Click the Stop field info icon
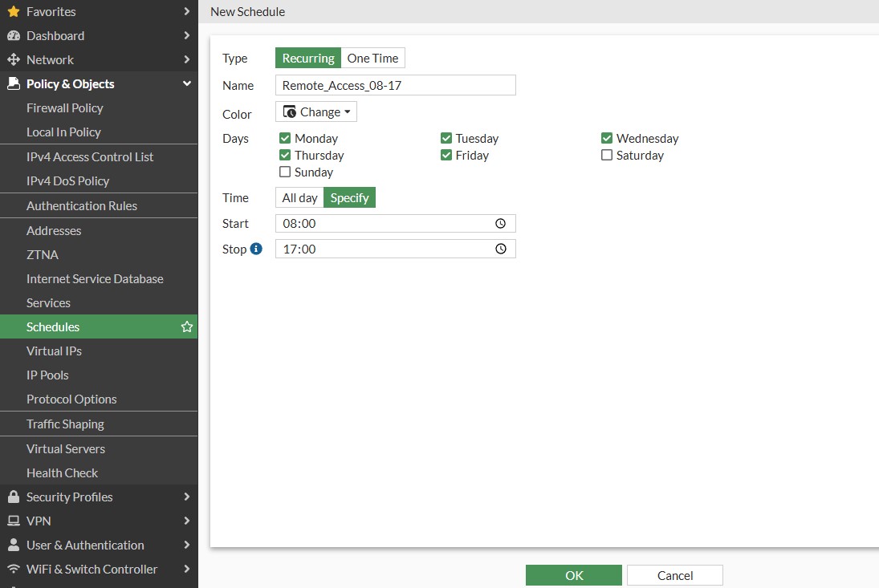This screenshot has width=879, height=588. [256, 249]
